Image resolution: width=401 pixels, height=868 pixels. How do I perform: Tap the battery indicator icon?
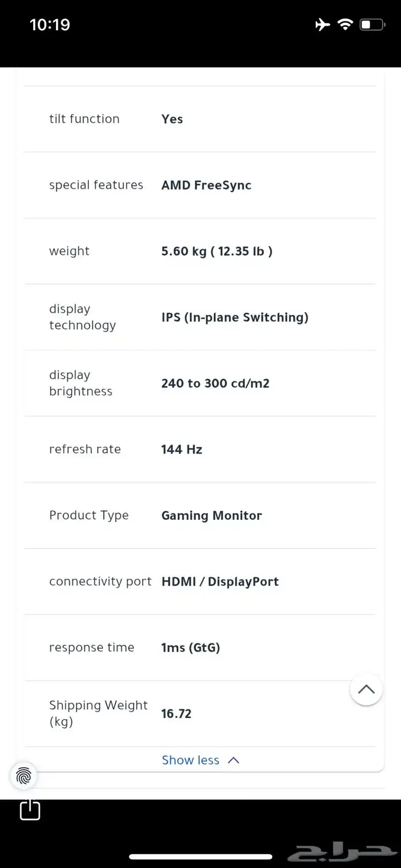(372, 25)
